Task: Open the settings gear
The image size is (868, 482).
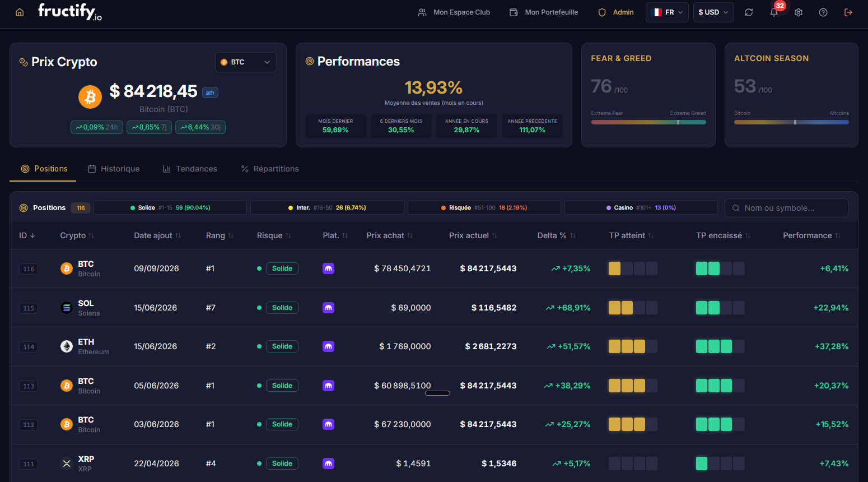Action: 799,12
